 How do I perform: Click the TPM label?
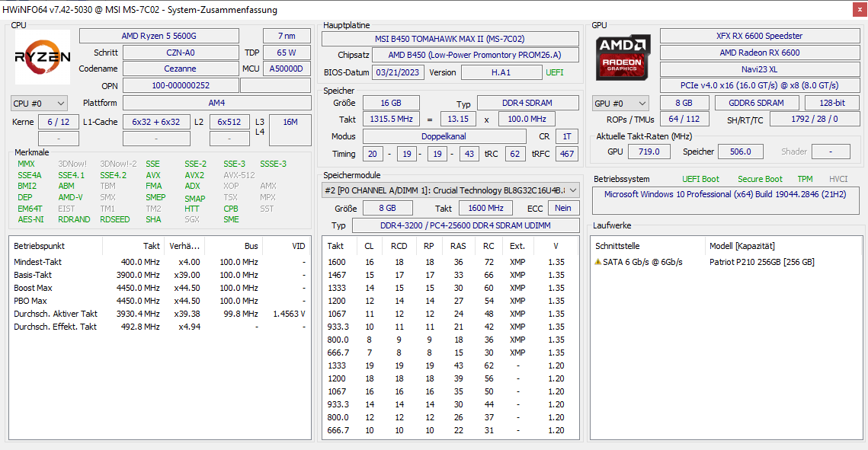(805, 179)
